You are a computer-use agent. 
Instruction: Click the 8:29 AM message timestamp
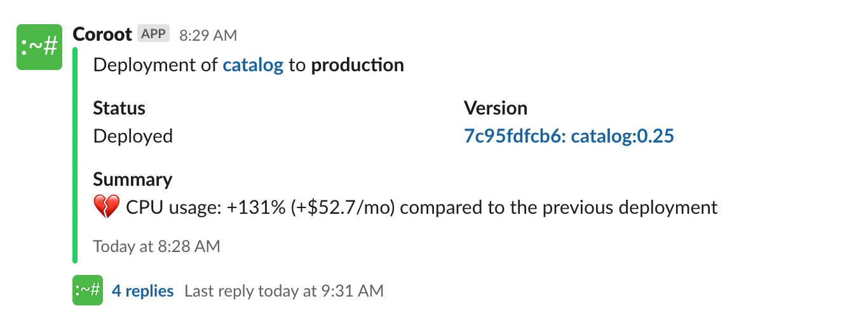coord(208,35)
